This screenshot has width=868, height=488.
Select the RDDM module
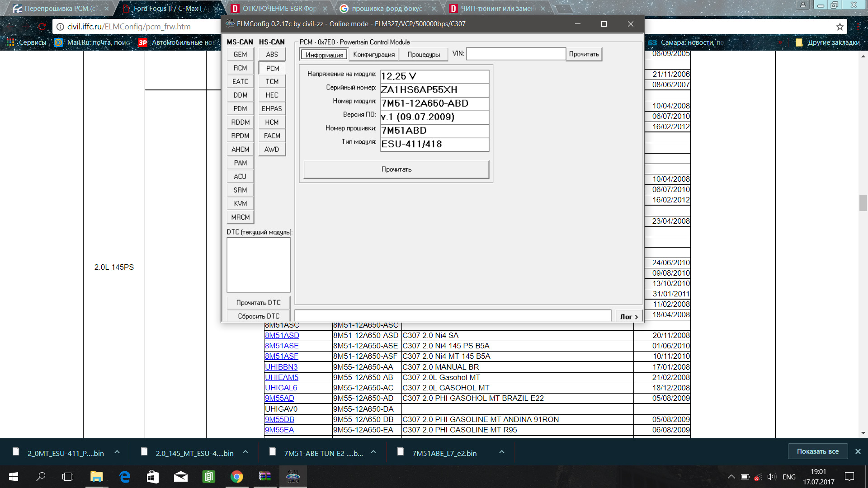pyautogui.click(x=240, y=122)
